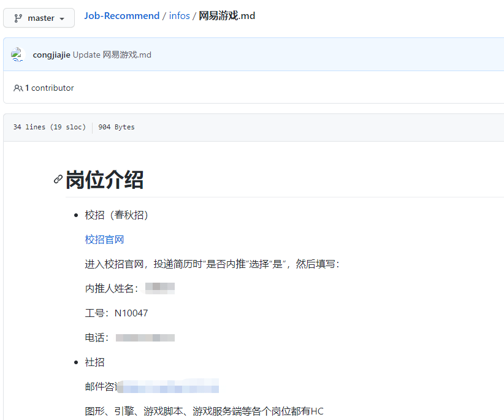The width and height of the screenshot is (504, 420).
Task: Click the 校招（春秋招） list item
Action: pyautogui.click(x=116, y=215)
